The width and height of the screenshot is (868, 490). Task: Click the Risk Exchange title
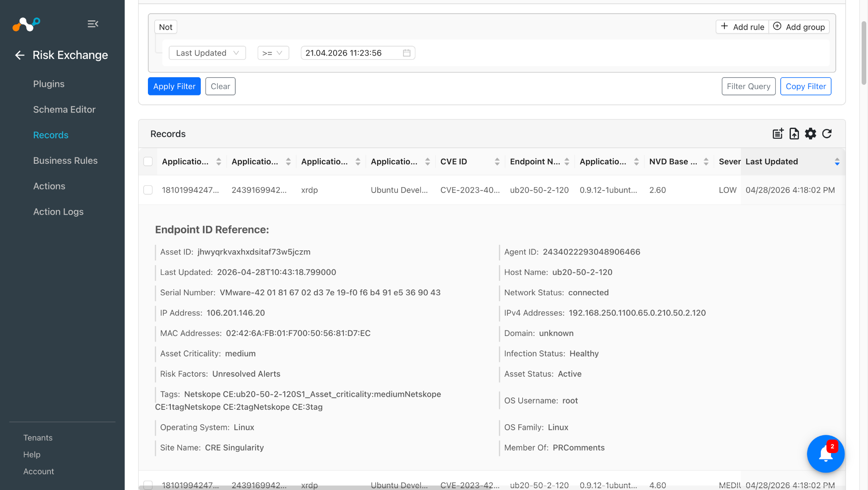point(70,55)
